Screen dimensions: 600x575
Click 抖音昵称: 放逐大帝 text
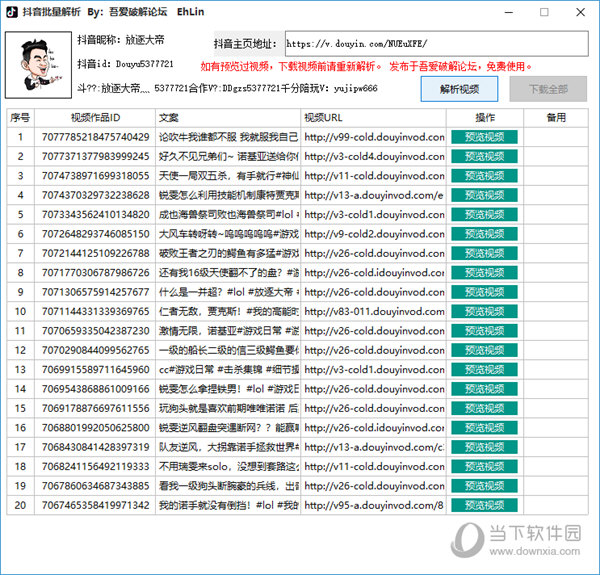click(121, 40)
